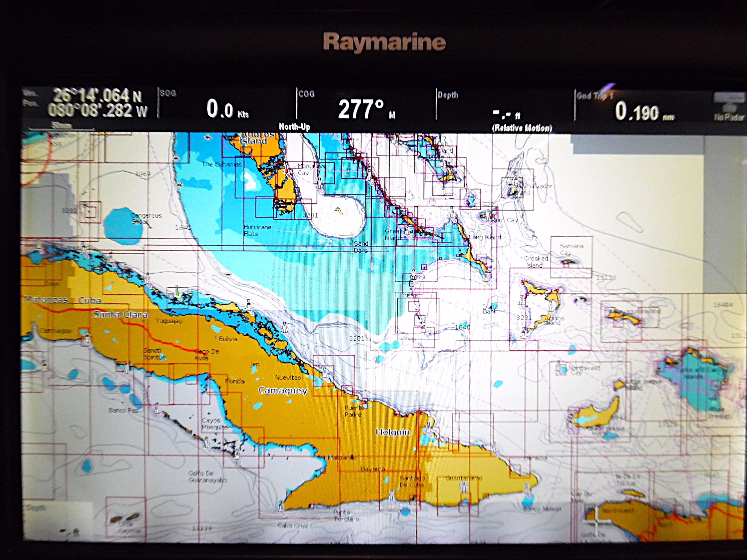Select the lighthouse symbol beside Cabo Cruz
Viewport: 747px width, 560px height.
click(280, 506)
